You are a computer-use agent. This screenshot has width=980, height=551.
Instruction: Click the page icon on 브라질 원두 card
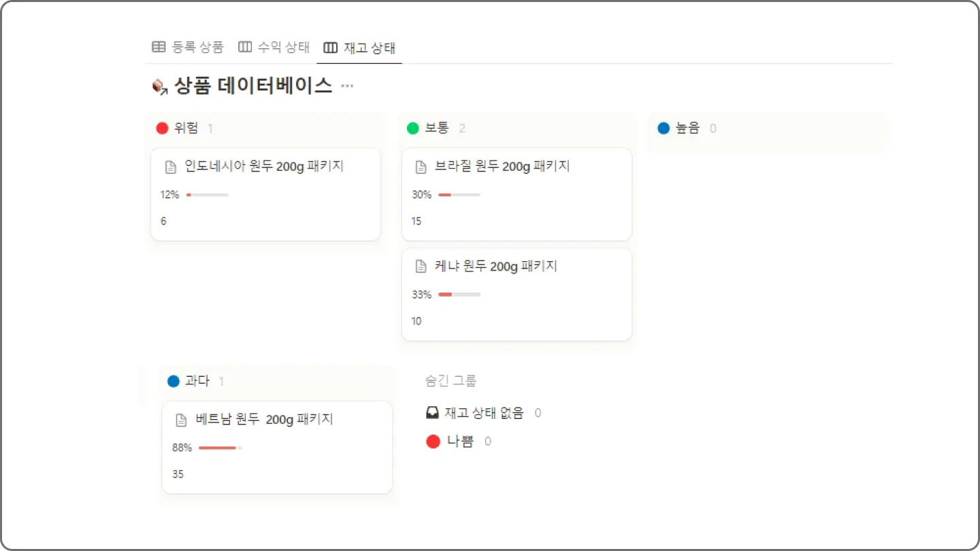[x=421, y=167]
